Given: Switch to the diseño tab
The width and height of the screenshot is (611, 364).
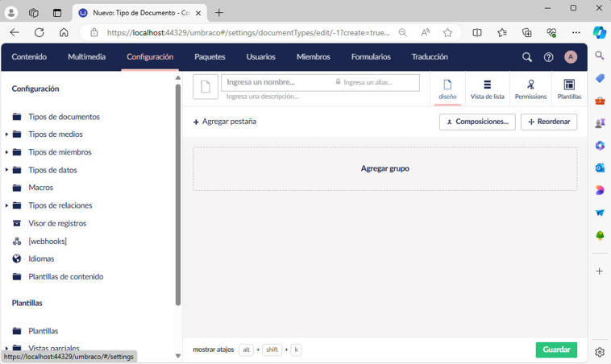Looking at the screenshot, I should point(447,89).
